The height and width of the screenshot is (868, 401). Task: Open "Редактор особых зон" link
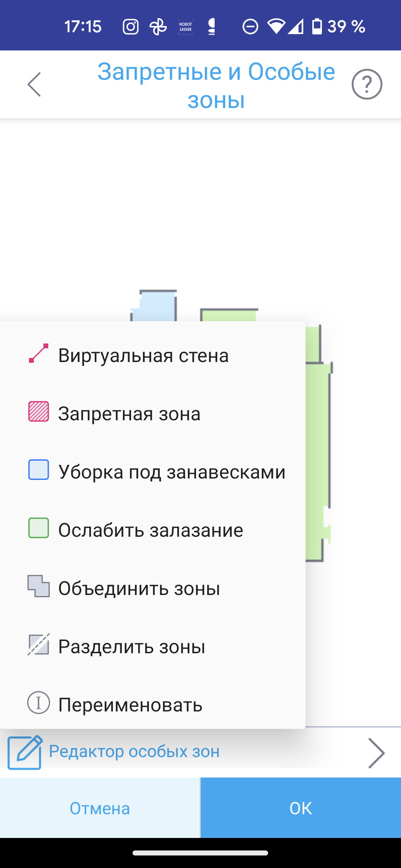coord(134,752)
